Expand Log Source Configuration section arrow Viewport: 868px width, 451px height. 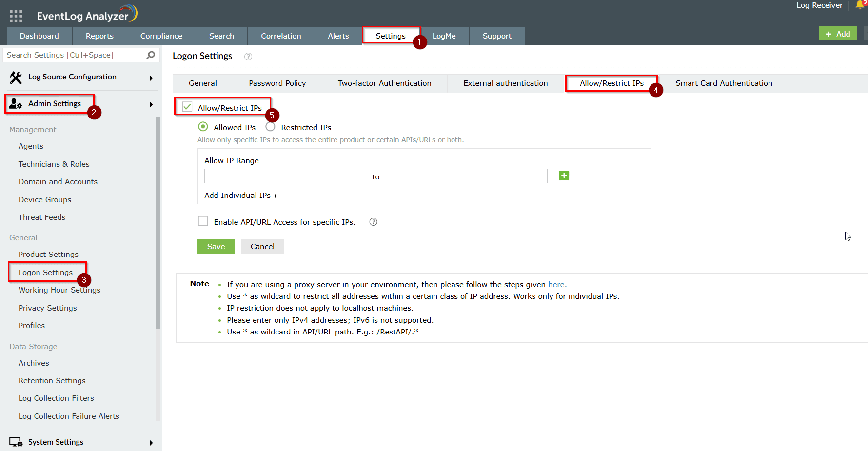click(151, 78)
